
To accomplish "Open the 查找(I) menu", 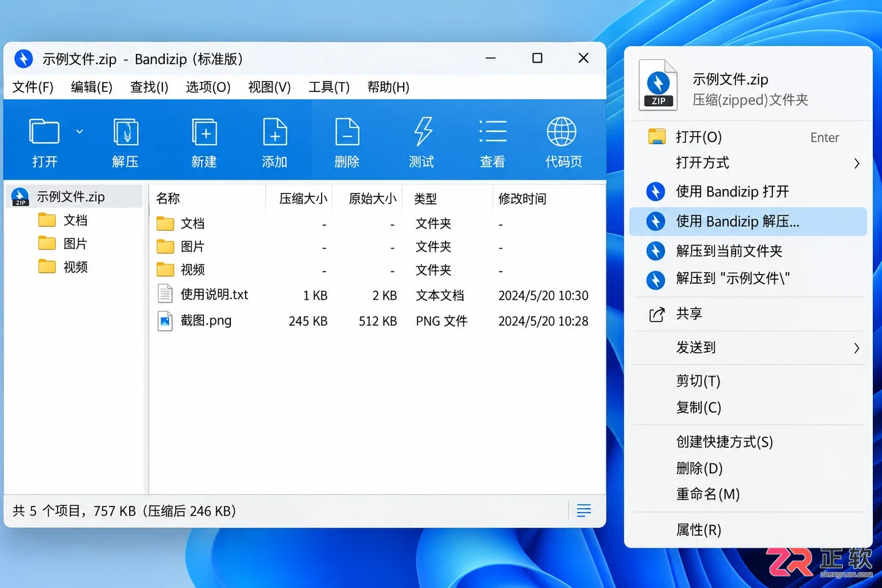I will 149,87.
